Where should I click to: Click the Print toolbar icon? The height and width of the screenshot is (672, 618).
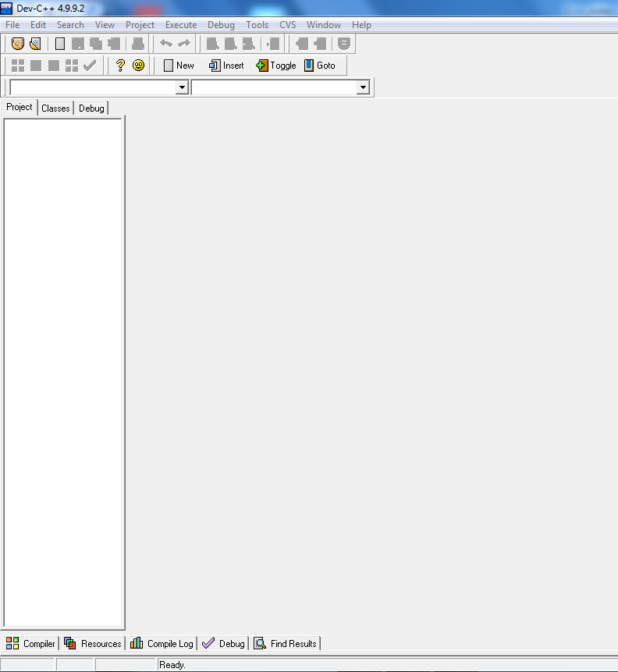pyautogui.click(x=138, y=44)
